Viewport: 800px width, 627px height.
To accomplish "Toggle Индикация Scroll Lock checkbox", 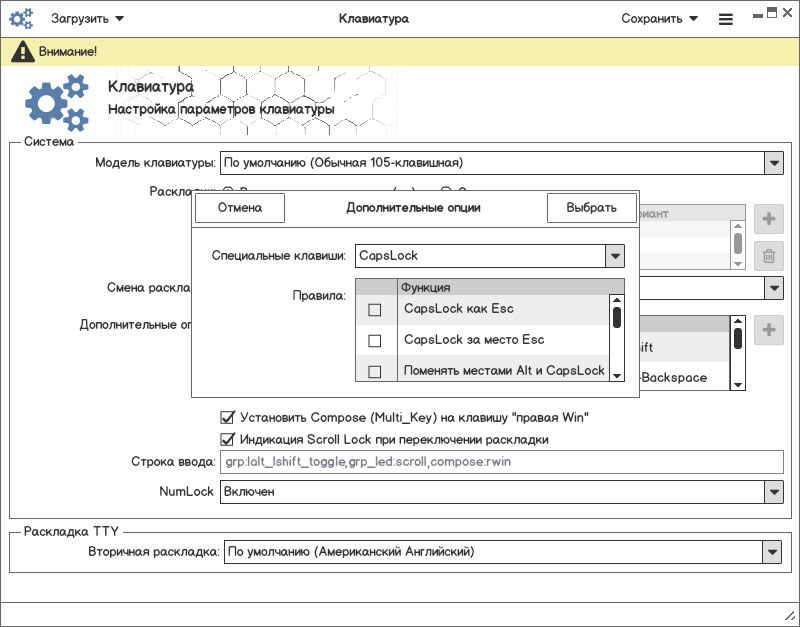I will coord(227,439).
